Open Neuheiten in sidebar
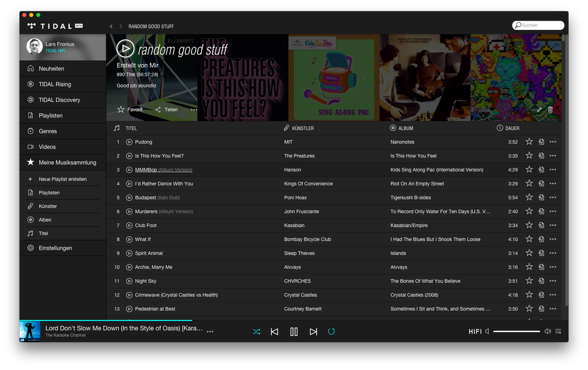This screenshot has width=588, height=370. 63,69
